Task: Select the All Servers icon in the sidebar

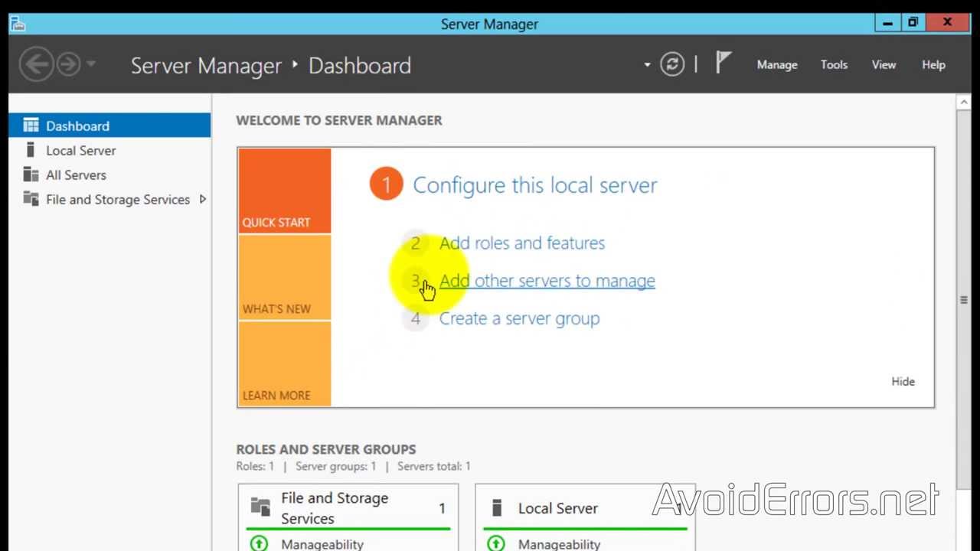Action: click(30, 174)
